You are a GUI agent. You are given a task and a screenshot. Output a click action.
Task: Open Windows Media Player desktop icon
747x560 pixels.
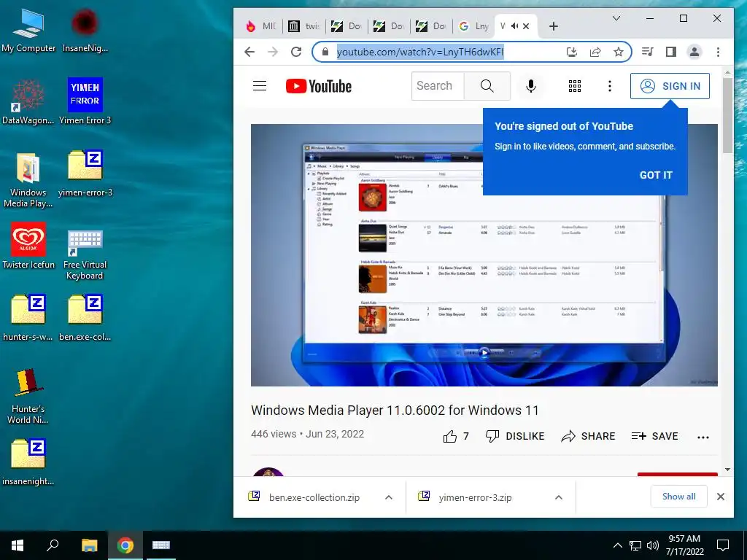[x=28, y=181]
